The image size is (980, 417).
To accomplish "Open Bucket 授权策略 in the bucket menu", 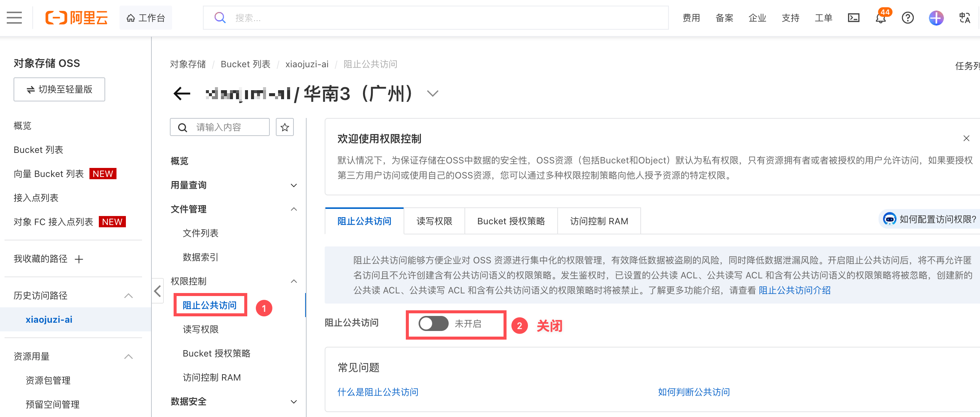I will click(x=216, y=353).
